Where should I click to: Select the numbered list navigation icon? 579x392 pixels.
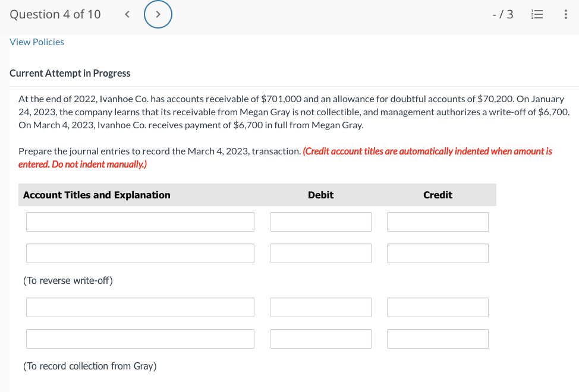point(537,14)
